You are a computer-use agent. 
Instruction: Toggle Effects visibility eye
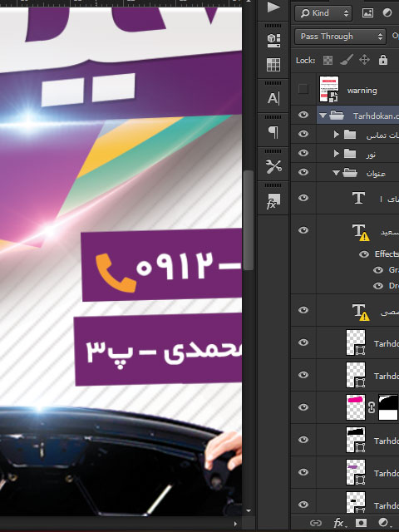[364, 254]
